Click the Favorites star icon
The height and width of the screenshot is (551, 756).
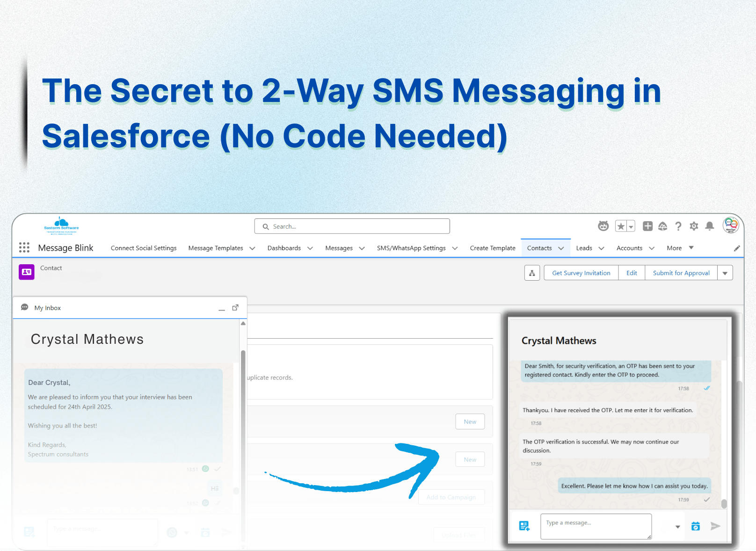[x=621, y=226]
